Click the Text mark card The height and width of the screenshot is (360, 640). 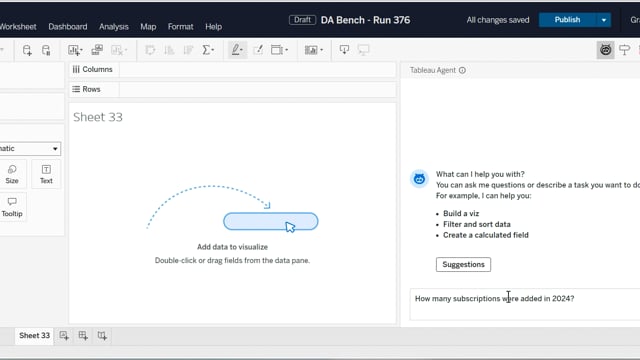click(x=46, y=174)
